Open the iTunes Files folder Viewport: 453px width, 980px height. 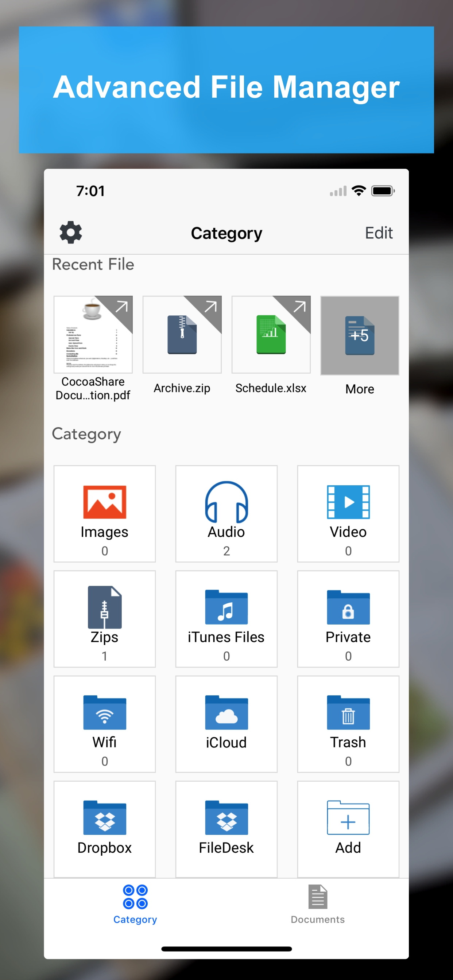click(x=226, y=619)
